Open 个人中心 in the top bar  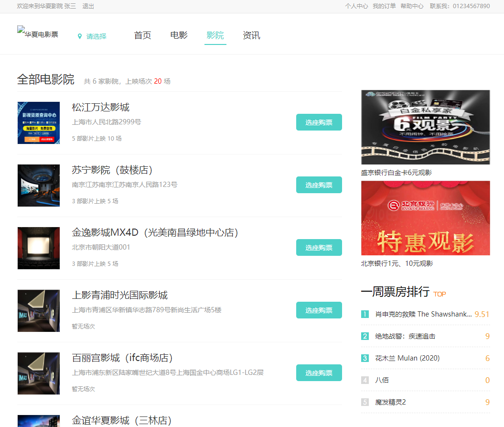356,6
